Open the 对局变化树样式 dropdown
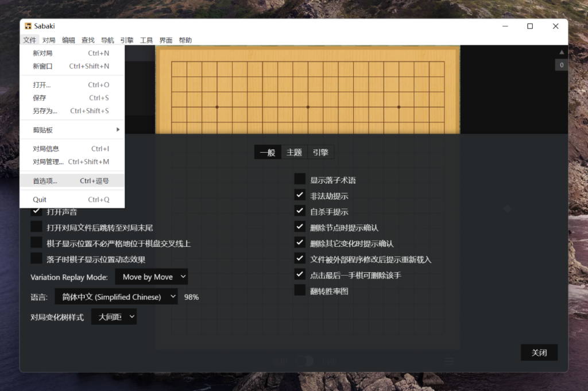 coord(114,317)
